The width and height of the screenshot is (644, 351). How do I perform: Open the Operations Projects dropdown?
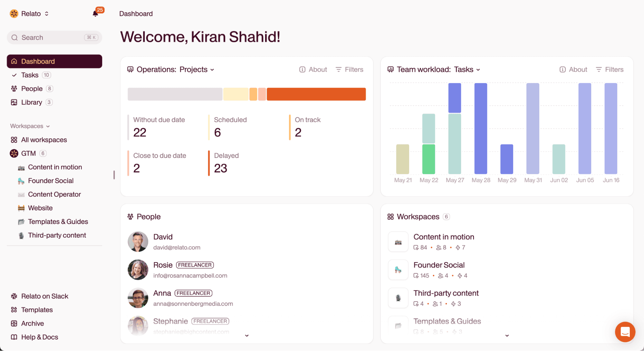197,70
